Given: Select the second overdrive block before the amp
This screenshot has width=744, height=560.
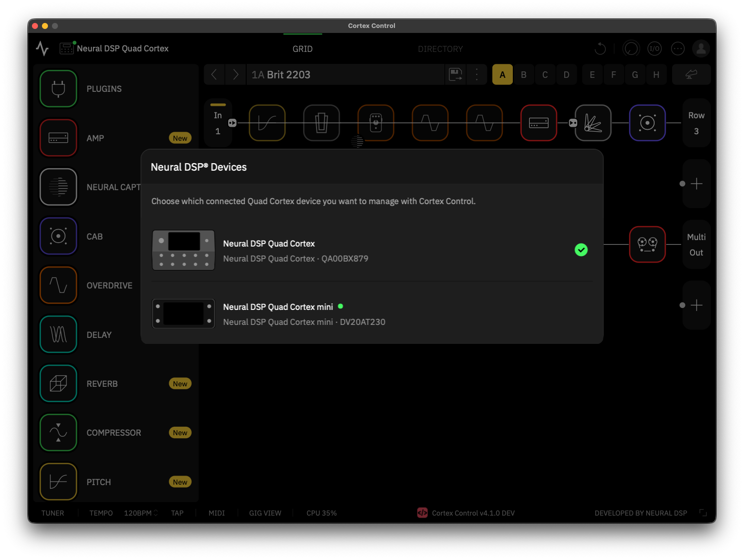Looking at the screenshot, I should [484, 123].
